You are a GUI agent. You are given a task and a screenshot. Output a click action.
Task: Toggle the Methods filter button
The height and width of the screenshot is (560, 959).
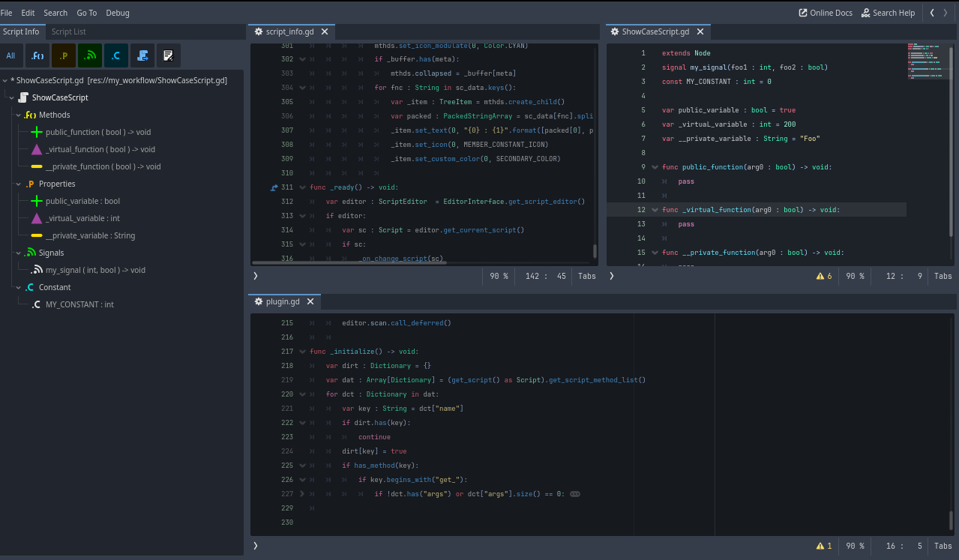37,55
